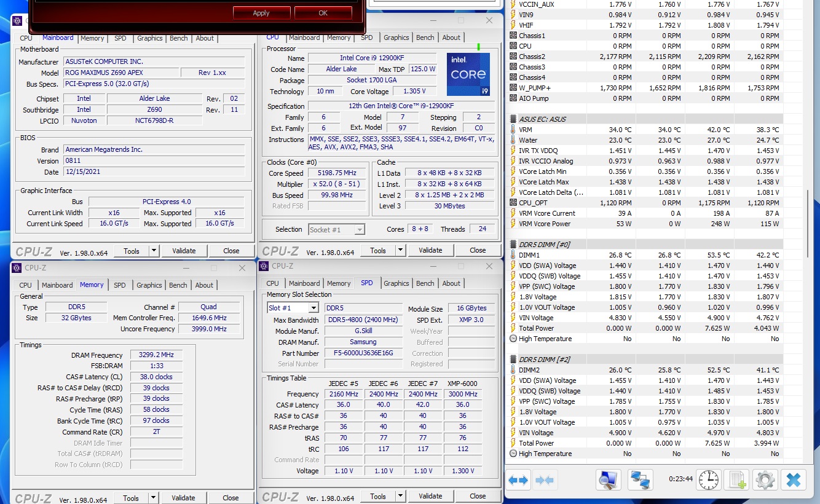Click the lightning icon beside VCore Latch Max
The image size is (820, 504).
point(513,182)
